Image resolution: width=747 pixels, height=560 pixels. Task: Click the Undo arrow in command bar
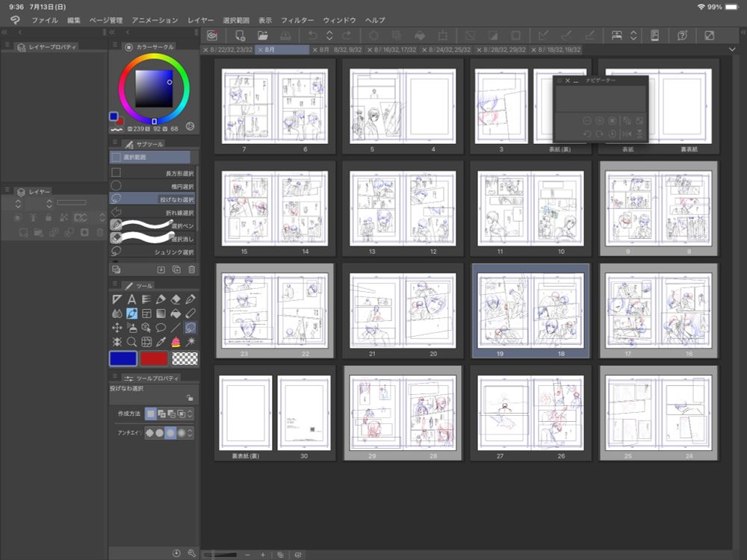tap(312, 35)
